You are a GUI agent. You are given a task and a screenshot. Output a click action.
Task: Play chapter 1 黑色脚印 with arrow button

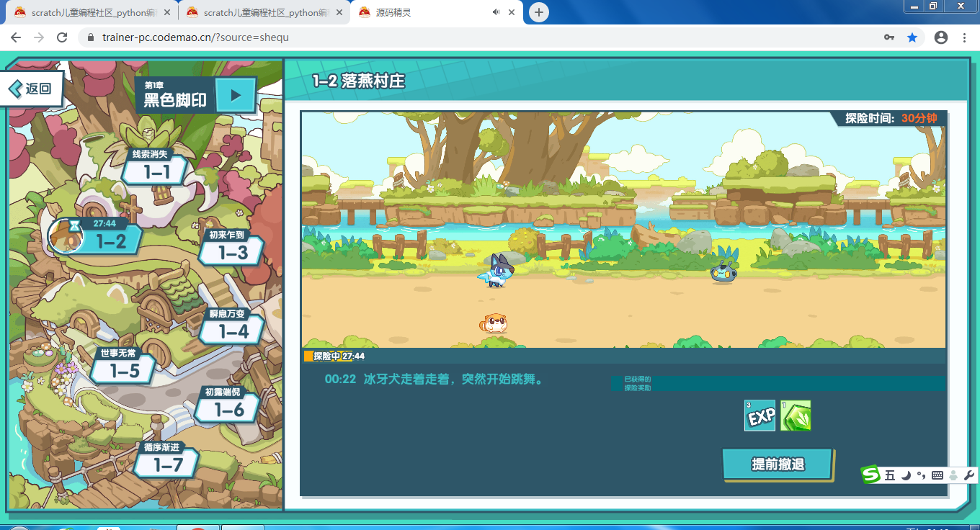(235, 95)
